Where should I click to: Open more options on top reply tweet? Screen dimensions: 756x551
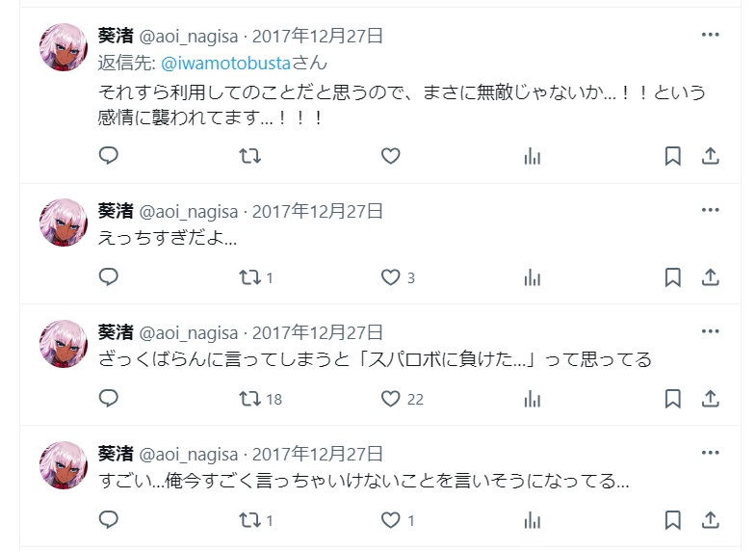click(710, 35)
